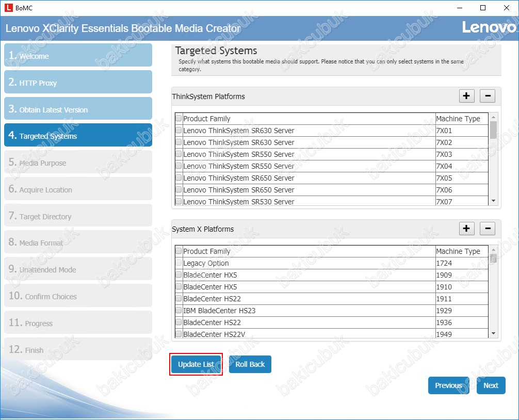
Task: Click the Update List button
Action: [x=196, y=364]
